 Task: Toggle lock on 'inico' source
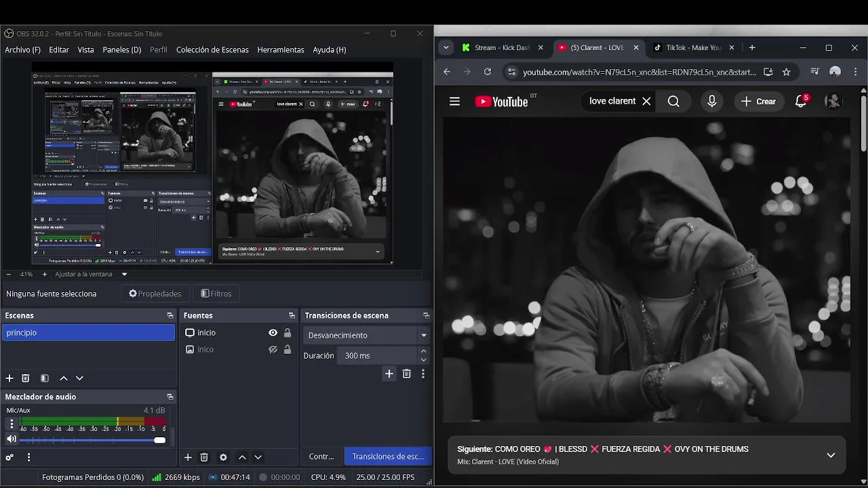288,350
